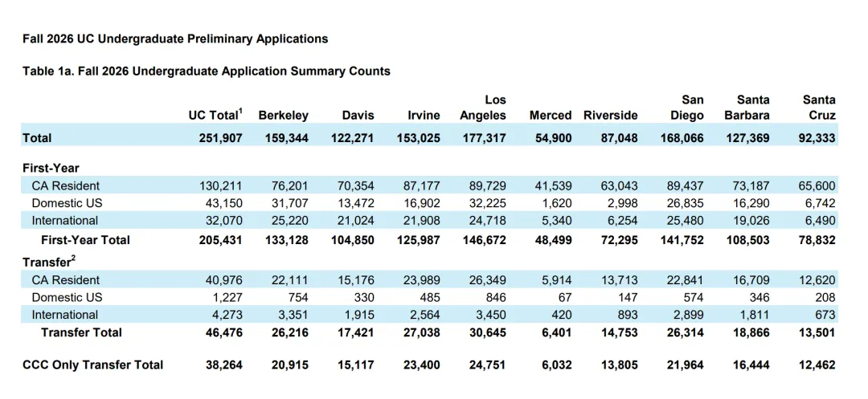Screen dimensions: 868x399
Task: Select Davis CCC Only value 15,117
Action: point(355,364)
